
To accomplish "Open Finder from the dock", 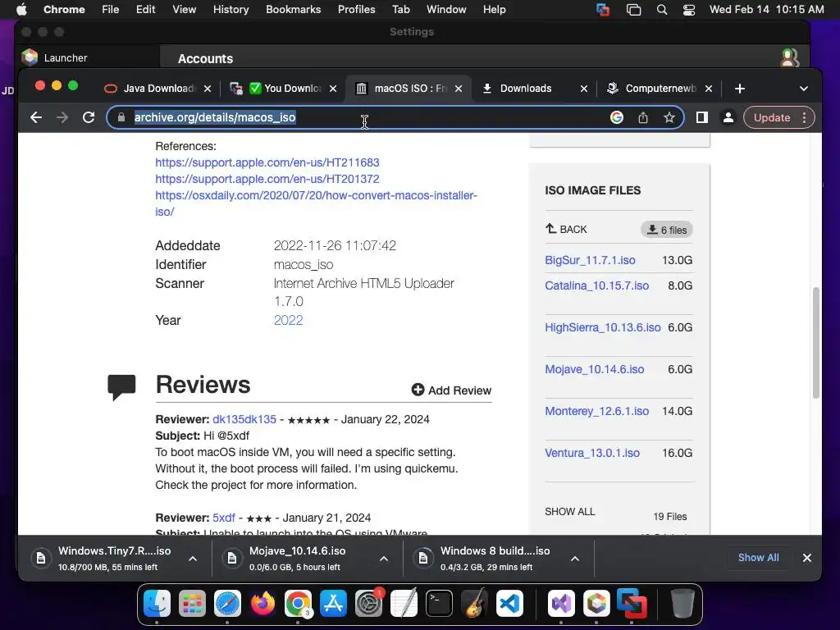I will 157,603.
